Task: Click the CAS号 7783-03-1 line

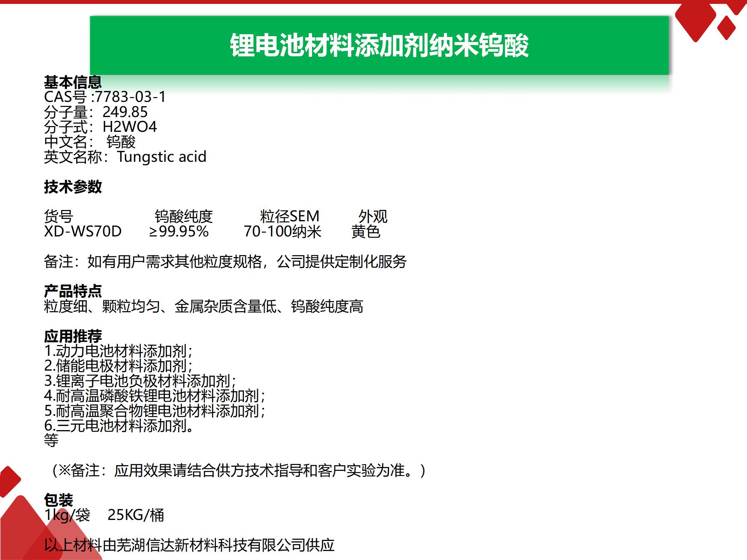Action: 105,97
